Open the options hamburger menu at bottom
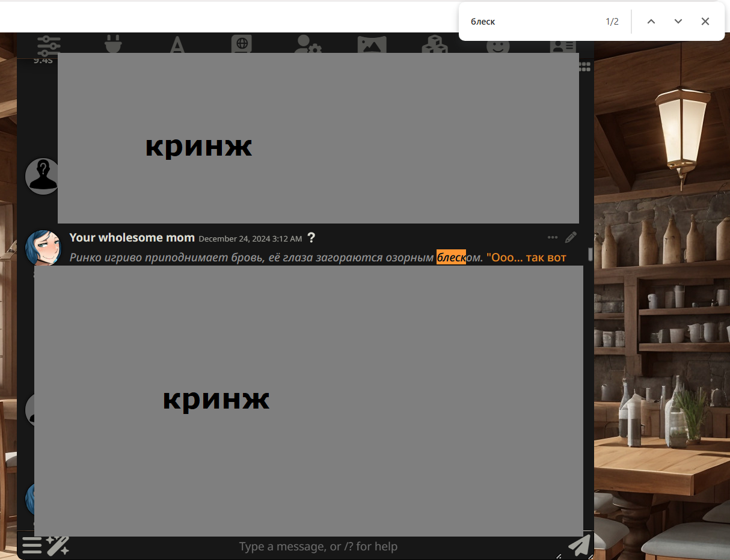Viewport: 730px width, 560px height. point(32,545)
